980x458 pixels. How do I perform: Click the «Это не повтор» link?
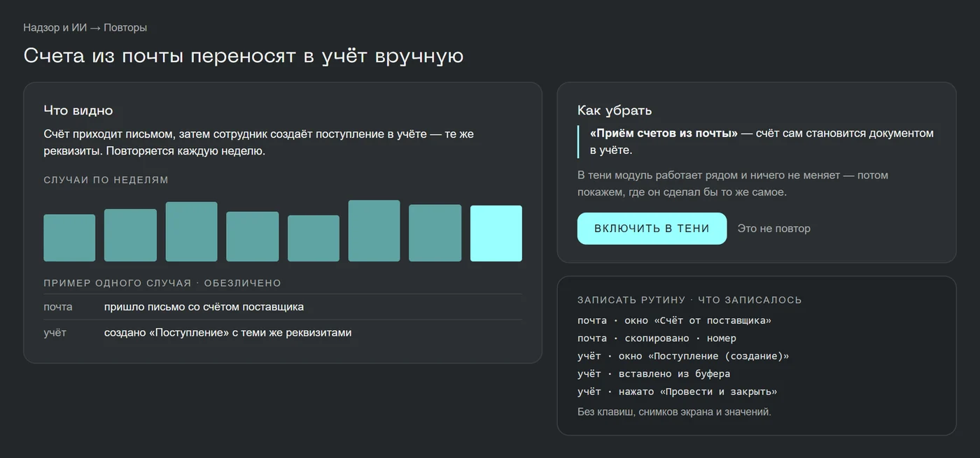coord(773,229)
